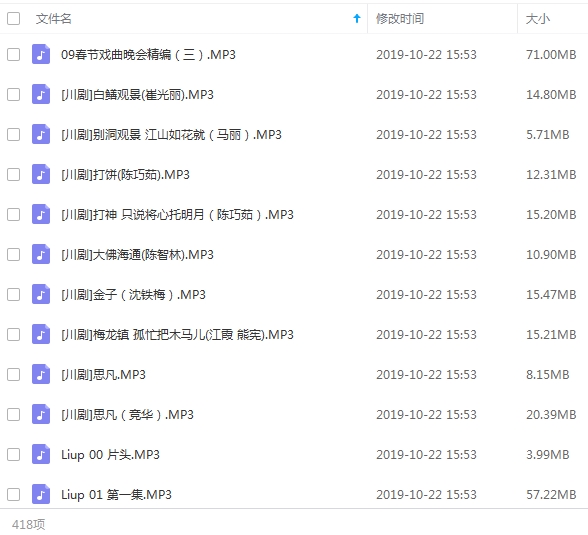Check the box for 09春节戏曲晚会精编（三）.MP3
Screen dimensions: 588x535
pyautogui.click(x=14, y=54)
